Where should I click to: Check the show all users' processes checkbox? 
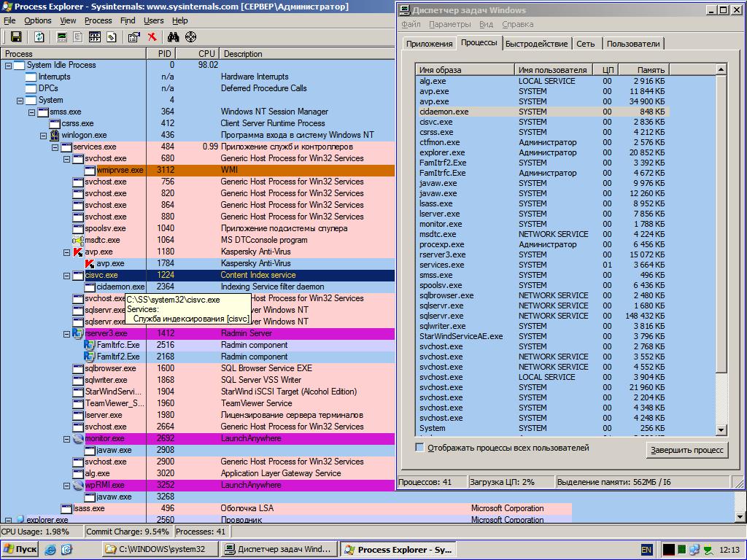[419, 448]
